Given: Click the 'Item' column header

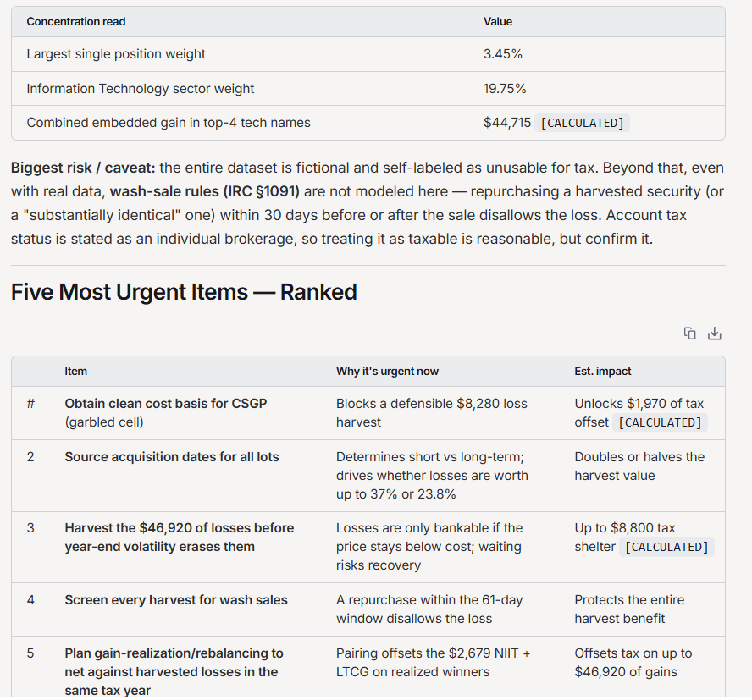Looking at the screenshot, I should (75, 371).
